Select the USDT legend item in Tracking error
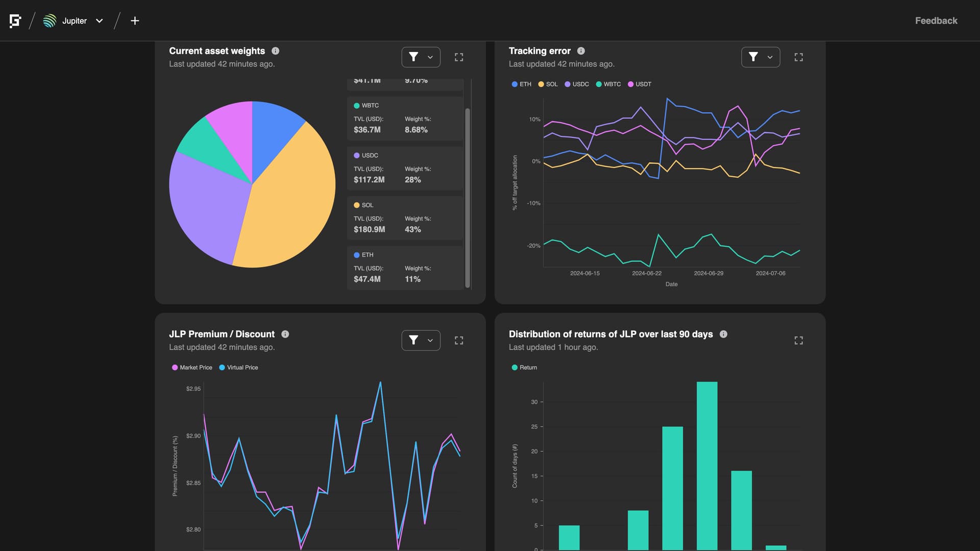Image resolution: width=980 pixels, height=551 pixels. click(x=639, y=84)
